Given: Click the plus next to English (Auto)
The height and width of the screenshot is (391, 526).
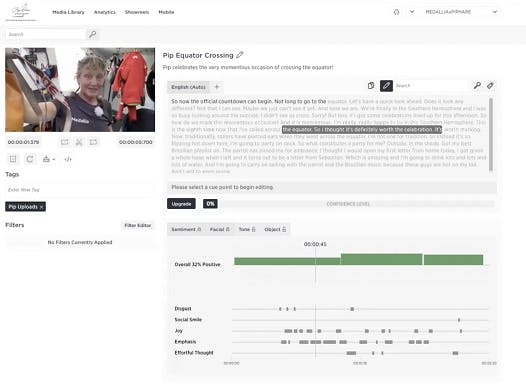Looking at the screenshot, I should 217,87.
